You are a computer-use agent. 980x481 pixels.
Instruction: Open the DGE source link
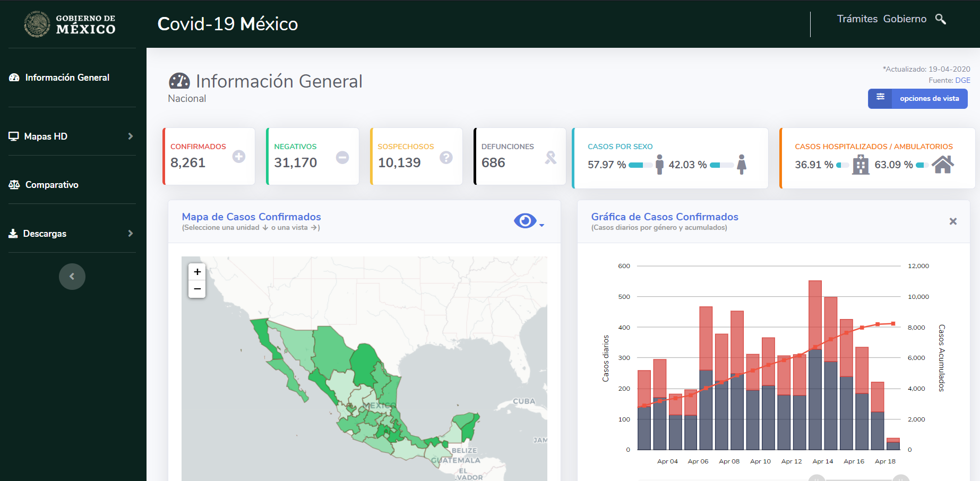point(962,80)
